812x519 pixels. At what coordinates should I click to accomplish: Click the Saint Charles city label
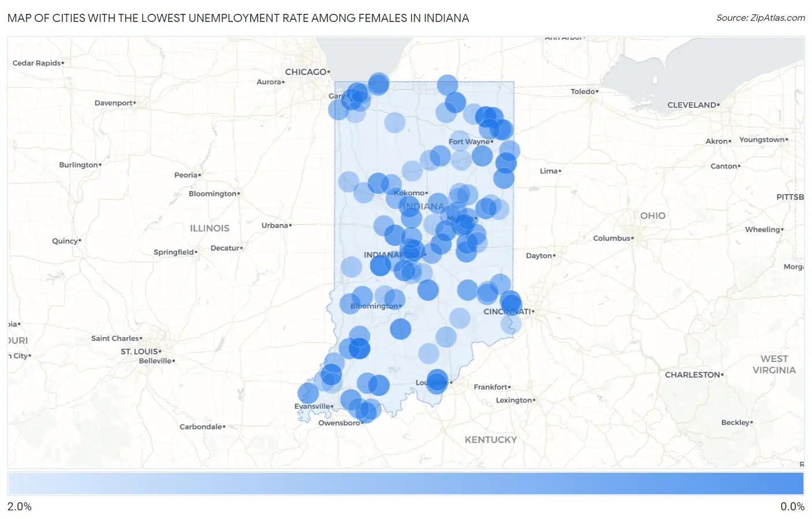[x=115, y=338]
